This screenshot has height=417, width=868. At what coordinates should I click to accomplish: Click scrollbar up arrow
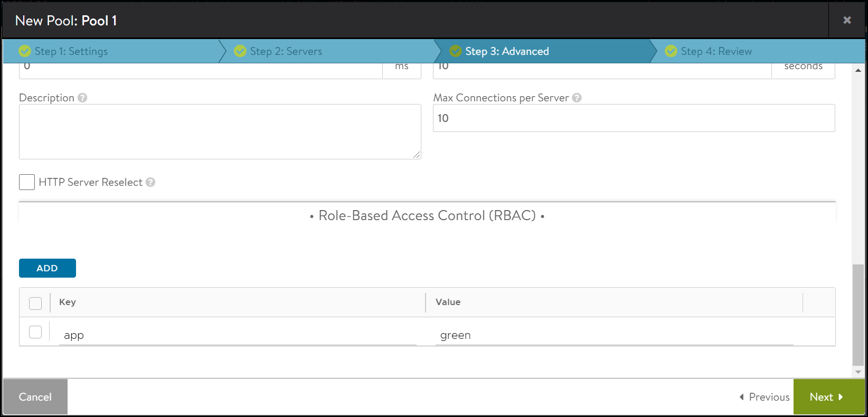(858, 70)
